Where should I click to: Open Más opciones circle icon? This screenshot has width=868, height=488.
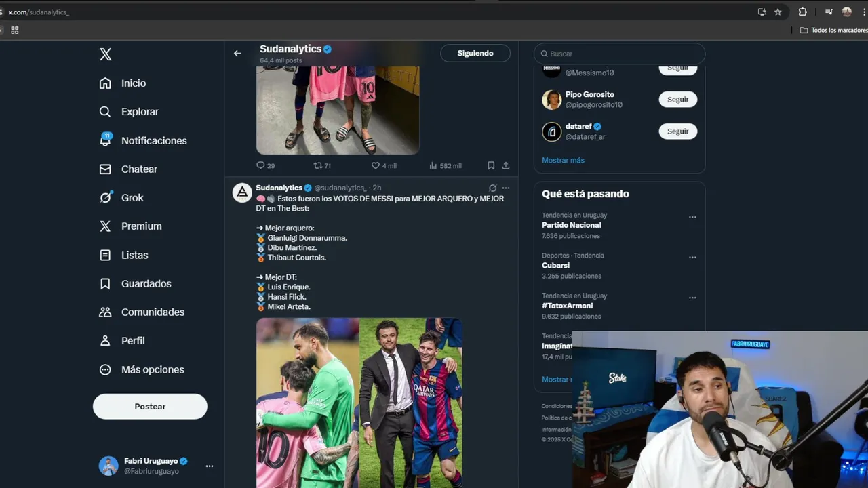[x=105, y=370]
